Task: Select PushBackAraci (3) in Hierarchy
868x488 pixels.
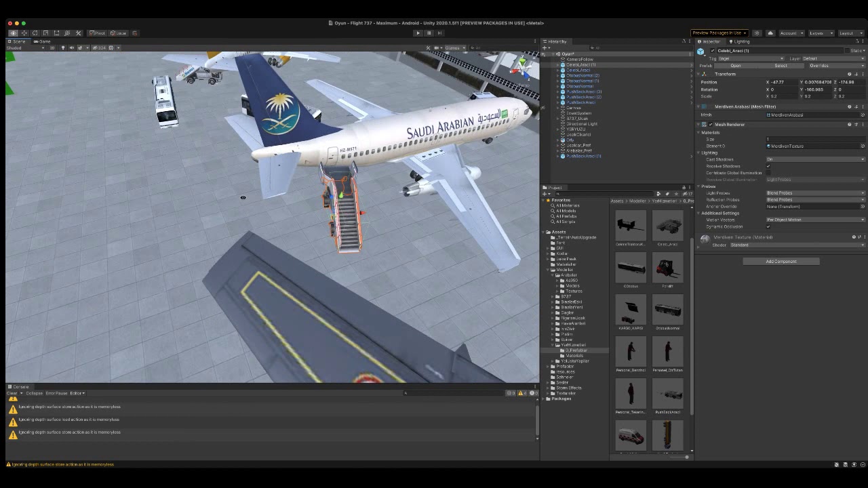Action: pyautogui.click(x=584, y=91)
